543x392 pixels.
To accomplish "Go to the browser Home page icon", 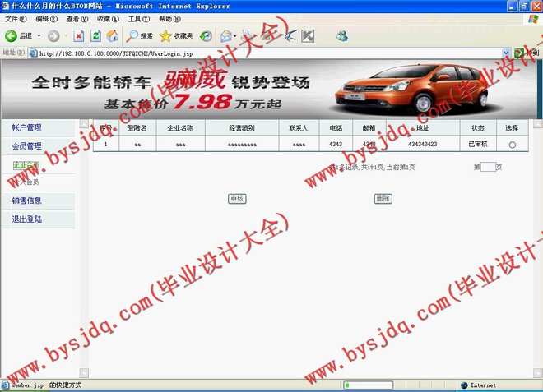I will coord(113,36).
